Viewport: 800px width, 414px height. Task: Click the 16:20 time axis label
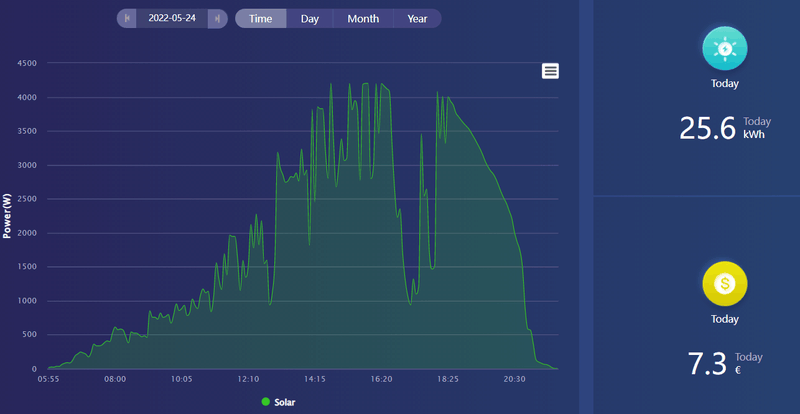[x=381, y=379]
